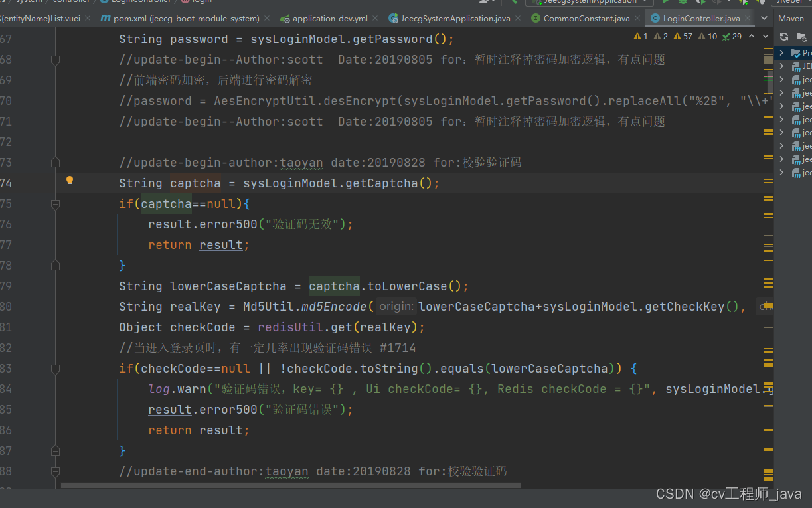Click the Run application button

coord(666,3)
